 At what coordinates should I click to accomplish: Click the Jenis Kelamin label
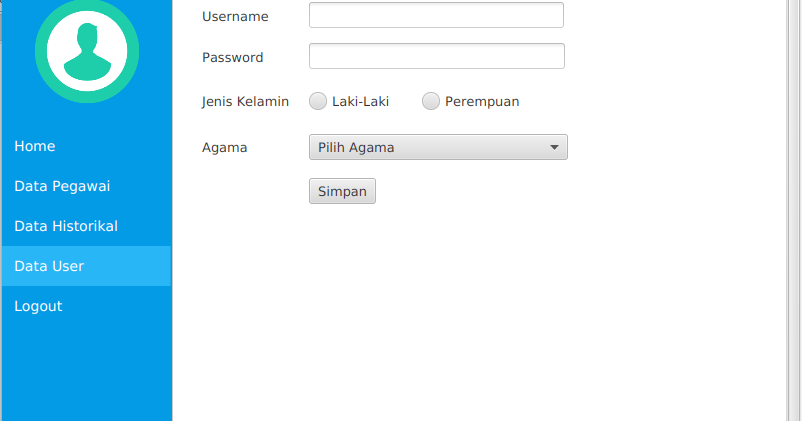coord(245,101)
